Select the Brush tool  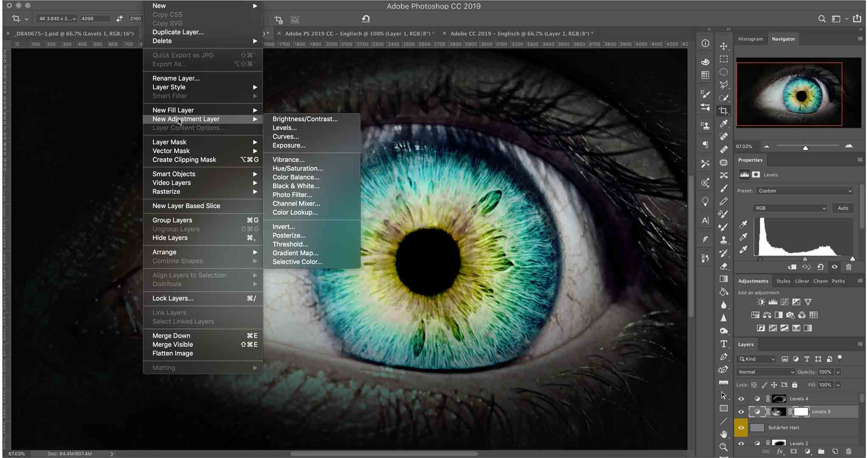tap(723, 188)
